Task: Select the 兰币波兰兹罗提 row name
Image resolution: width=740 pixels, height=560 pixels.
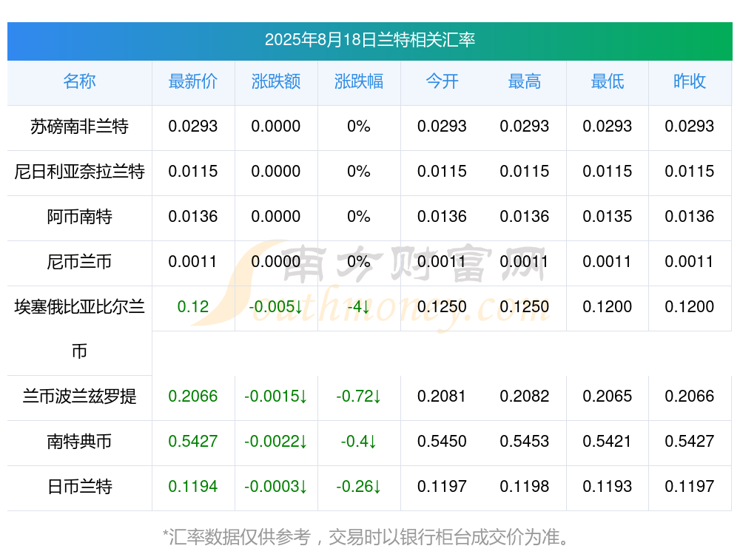Action: pyautogui.click(x=79, y=397)
